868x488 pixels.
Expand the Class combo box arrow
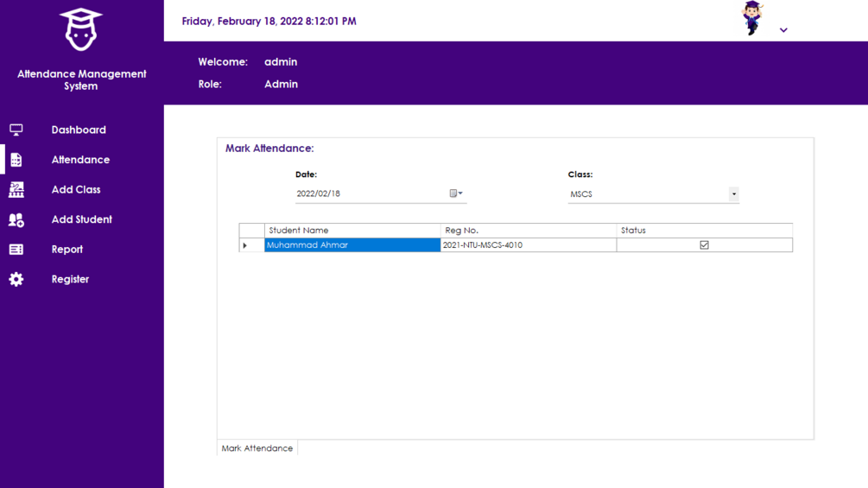[733, 194]
